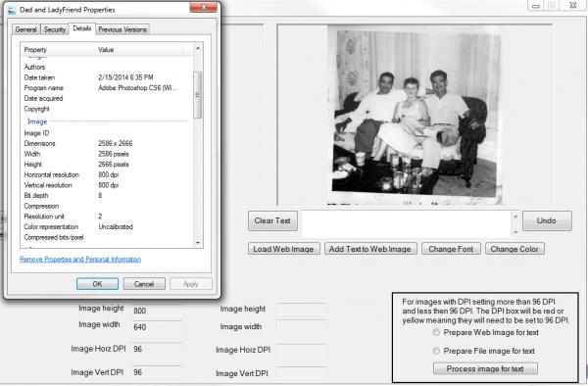Click the Load Web Image button
Image resolution: width=588 pixels, height=386 pixels.
pos(284,249)
